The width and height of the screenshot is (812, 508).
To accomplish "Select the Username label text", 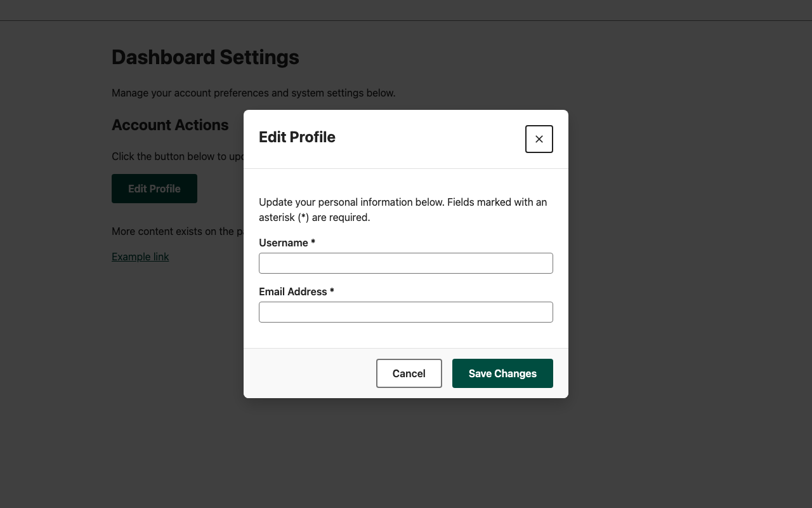I will 283,243.
